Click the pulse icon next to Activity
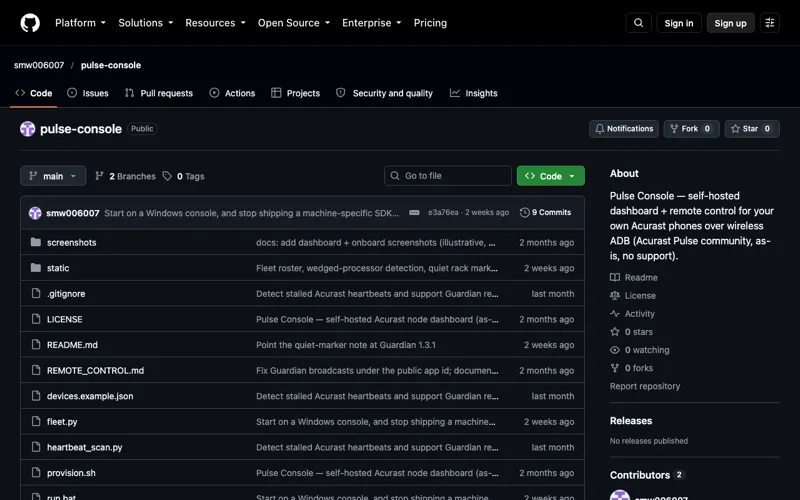The width and height of the screenshot is (800, 500). pos(615,314)
